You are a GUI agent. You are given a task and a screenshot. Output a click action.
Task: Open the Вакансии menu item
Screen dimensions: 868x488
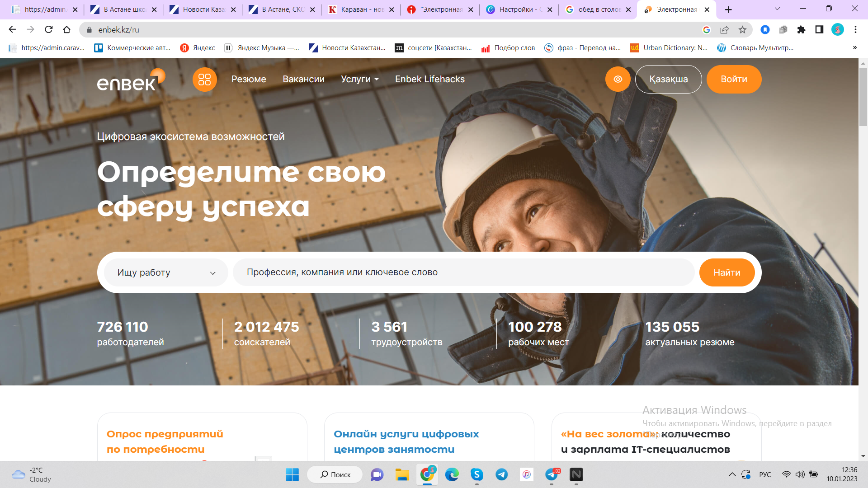tap(303, 80)
